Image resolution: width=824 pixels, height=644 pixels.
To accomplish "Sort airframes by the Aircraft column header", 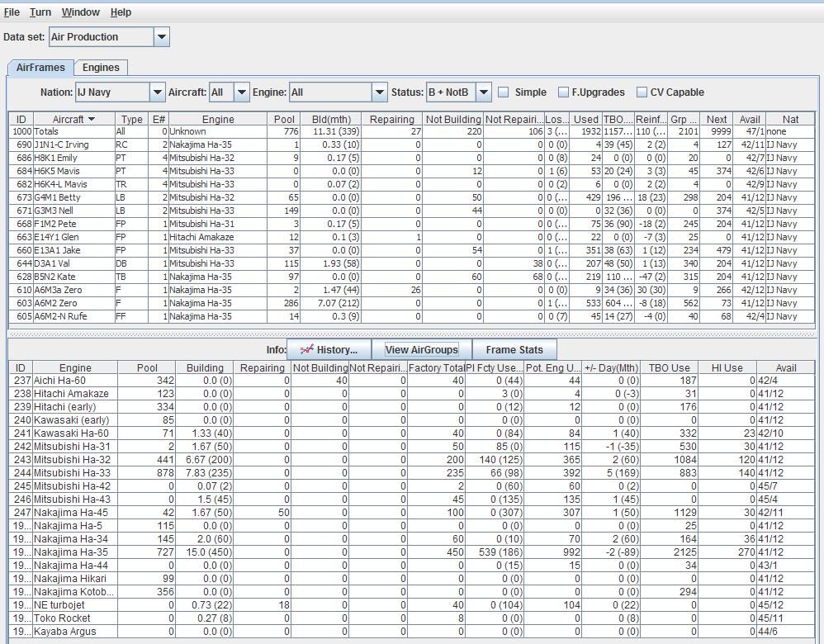I will [x=73, y=120].
